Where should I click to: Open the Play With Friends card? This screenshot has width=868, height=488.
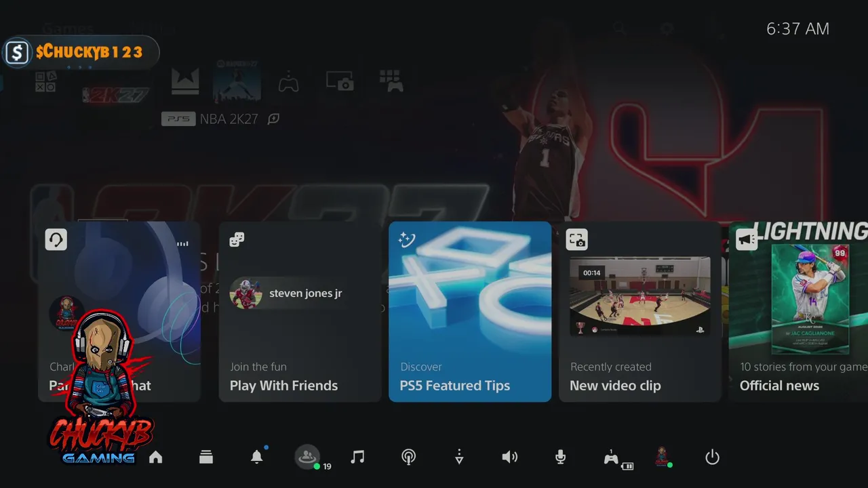click(x=300, y=312)
